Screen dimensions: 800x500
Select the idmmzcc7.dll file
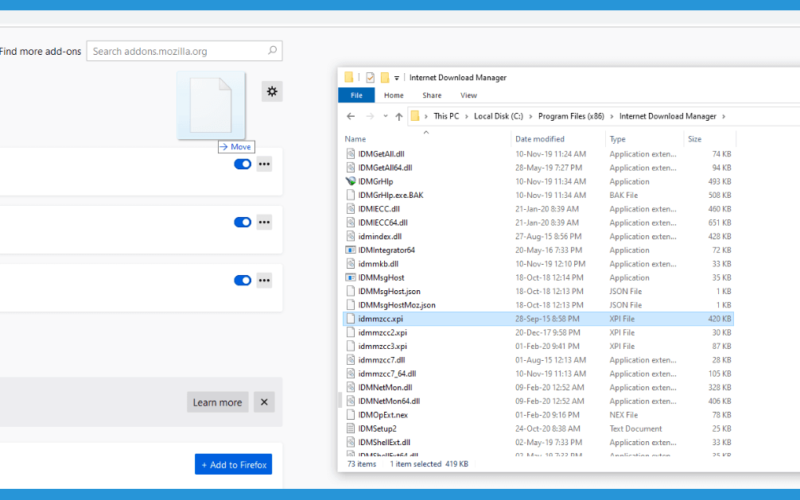(x=381, y=360)
